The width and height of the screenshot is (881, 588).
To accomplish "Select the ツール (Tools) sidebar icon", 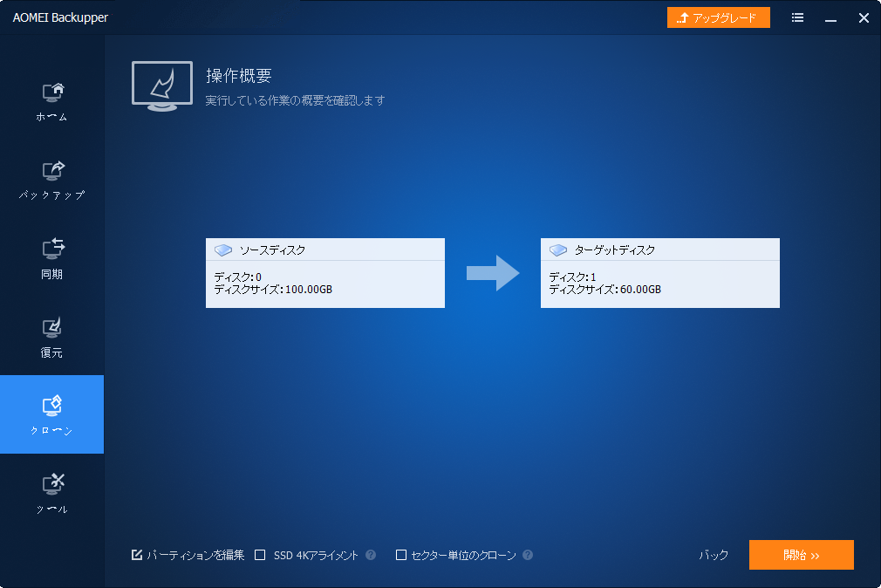I will click(x=51, y=489).
